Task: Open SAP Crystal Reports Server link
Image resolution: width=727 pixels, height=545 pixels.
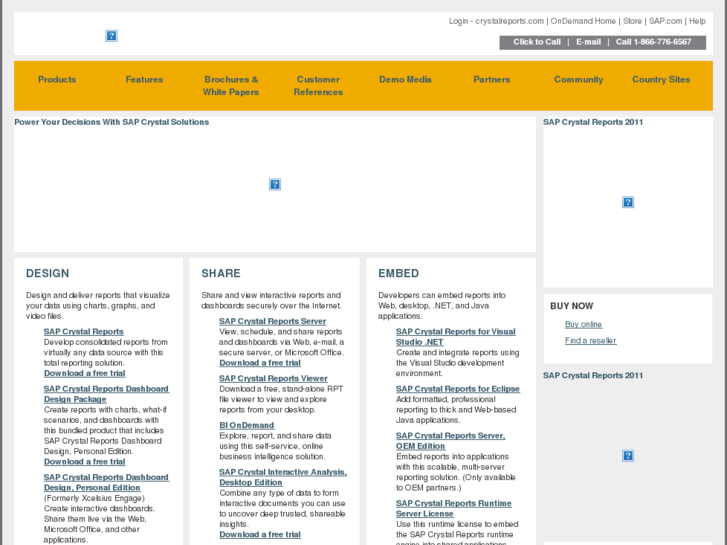Action: pos(273,321)
